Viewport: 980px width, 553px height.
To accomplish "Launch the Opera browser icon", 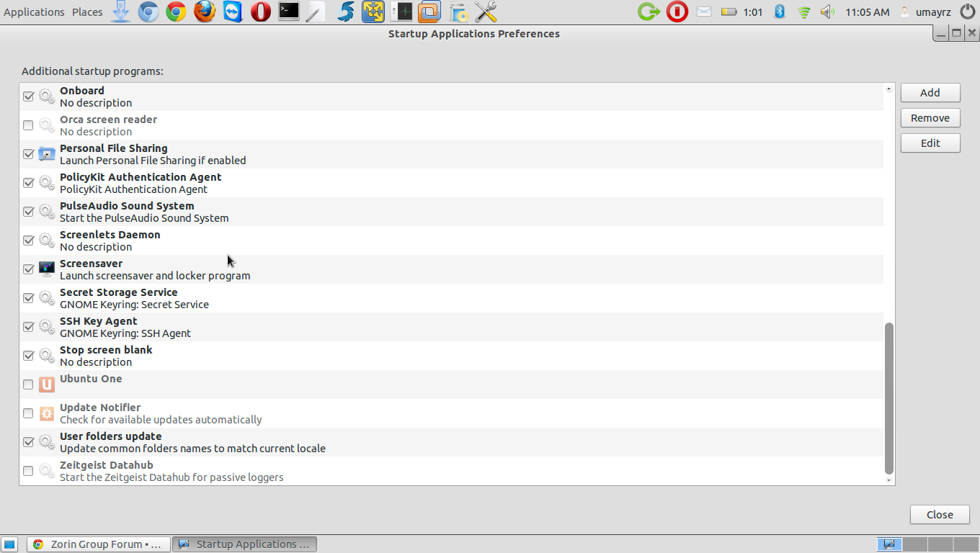I will coord(261,12).
